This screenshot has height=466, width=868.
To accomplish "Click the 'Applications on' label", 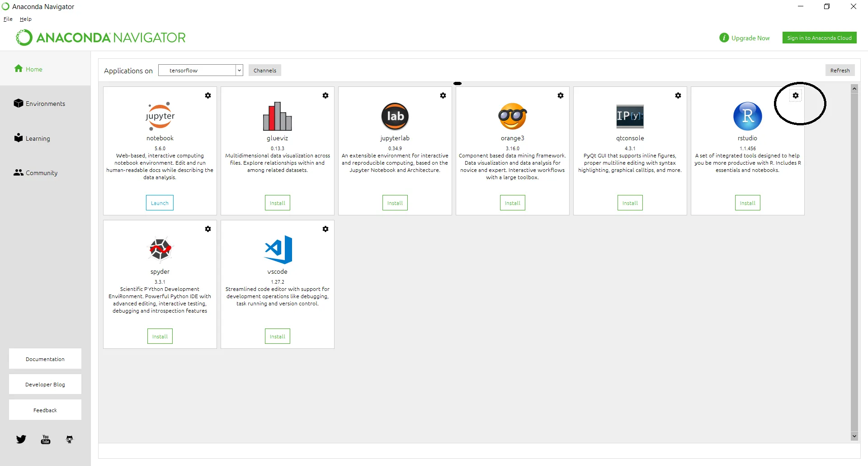I will coord(128,71).
